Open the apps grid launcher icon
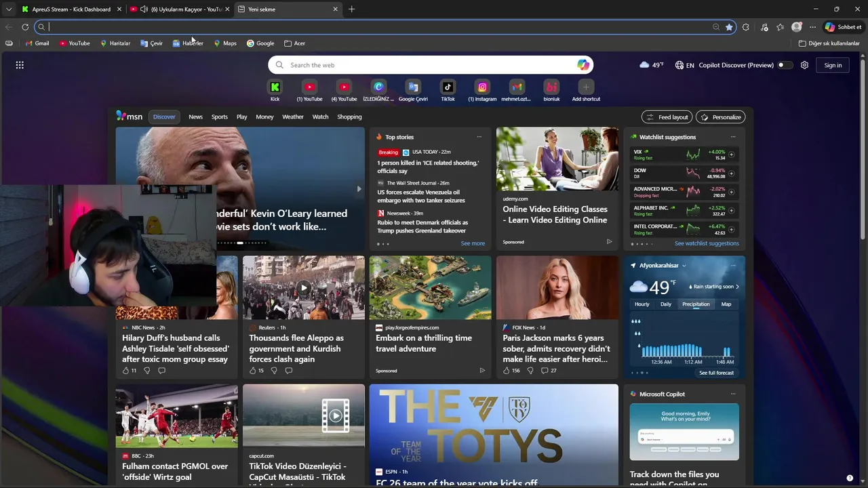The width and height of the screenshot is (868, 488). pos(20,65)
